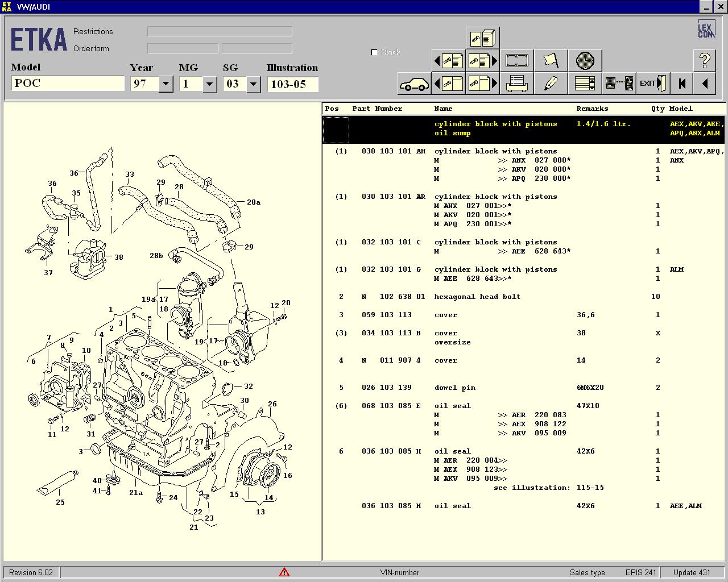The height and width of the screenshot is (582, 728).
Task: Open the stacked pages illustration overview
Action: pos(482,38)
